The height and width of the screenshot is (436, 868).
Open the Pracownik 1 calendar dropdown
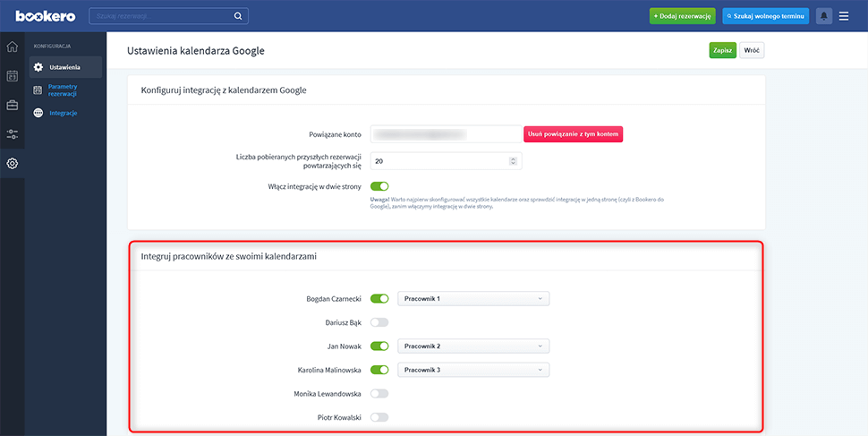(474, 299)
